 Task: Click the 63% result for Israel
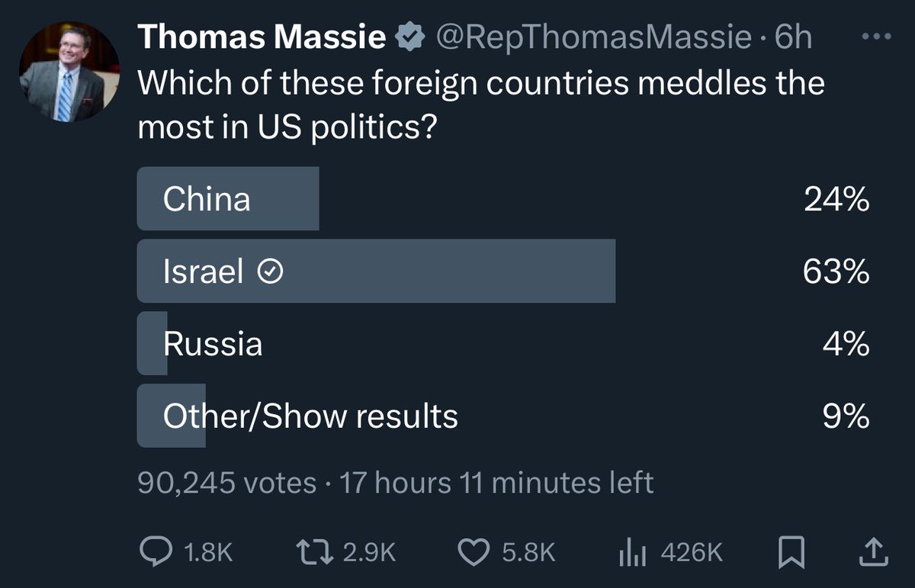click(836, 272)
